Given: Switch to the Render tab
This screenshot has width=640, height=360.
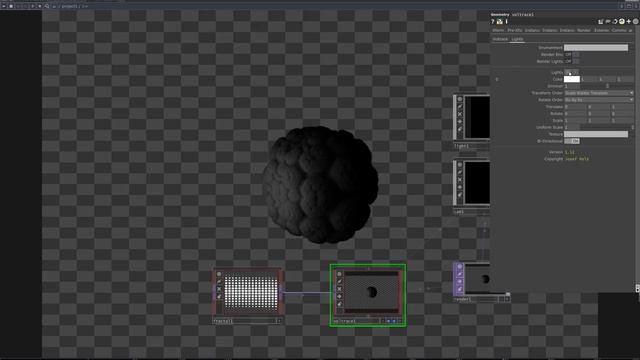Looking at the screenshot, I should [584, 30].
